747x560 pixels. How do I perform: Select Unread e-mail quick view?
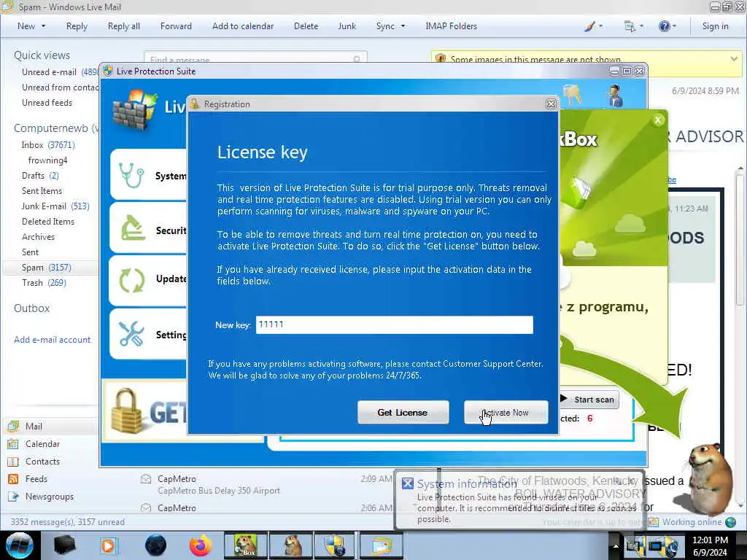click(58, 72)
